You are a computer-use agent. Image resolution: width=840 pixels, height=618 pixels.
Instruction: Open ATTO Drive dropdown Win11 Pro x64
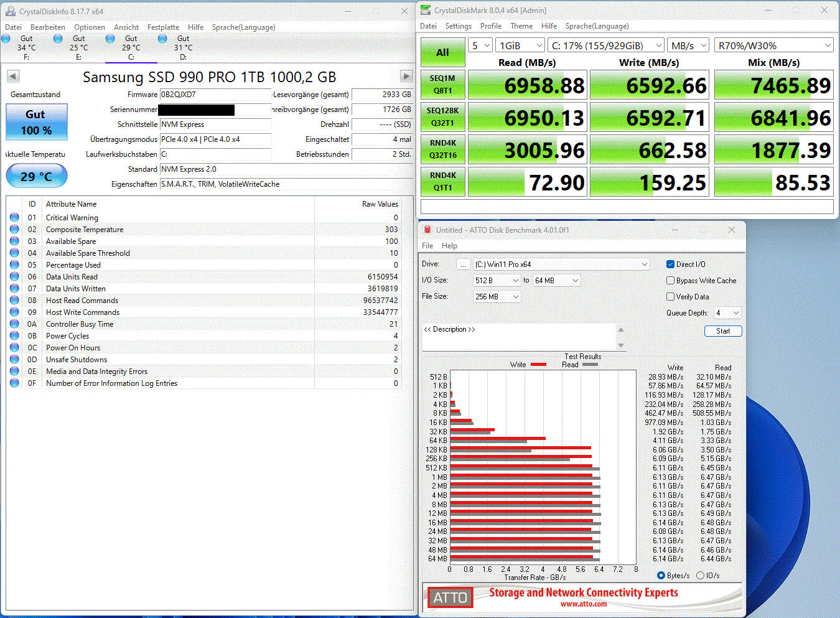(561, 265)
